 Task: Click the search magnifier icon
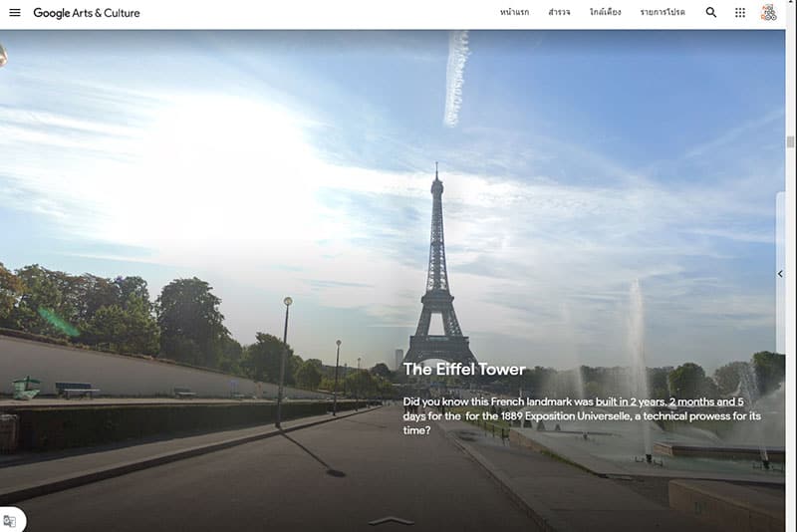point(711,13)
